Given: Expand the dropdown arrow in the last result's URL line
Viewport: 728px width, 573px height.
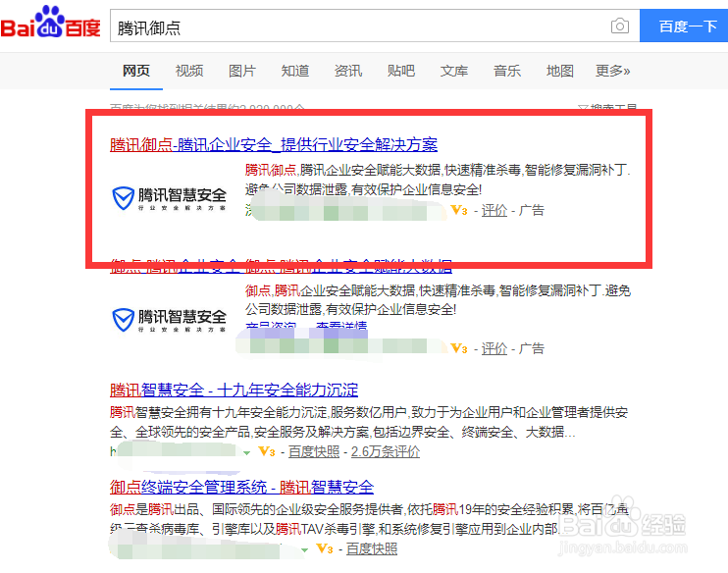Looking at the screenshot, I should click(304, 550).
